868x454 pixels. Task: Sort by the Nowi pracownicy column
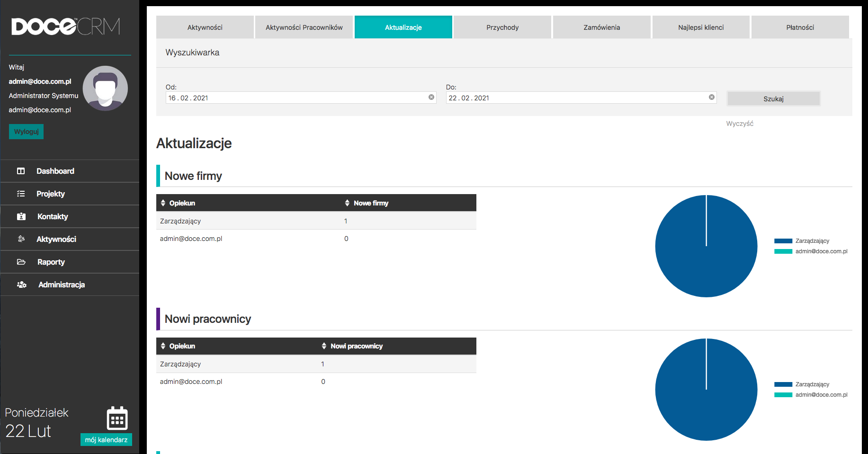(x=352, y=346)
